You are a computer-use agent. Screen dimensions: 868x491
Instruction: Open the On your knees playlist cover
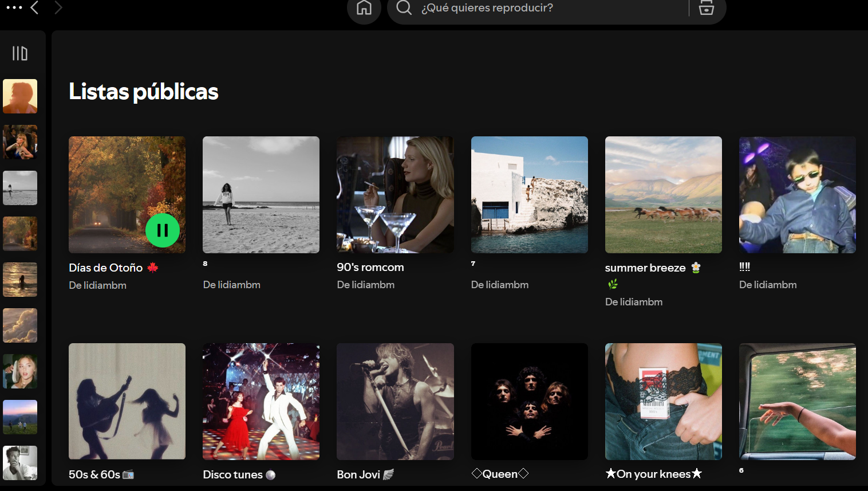(664, 401)
